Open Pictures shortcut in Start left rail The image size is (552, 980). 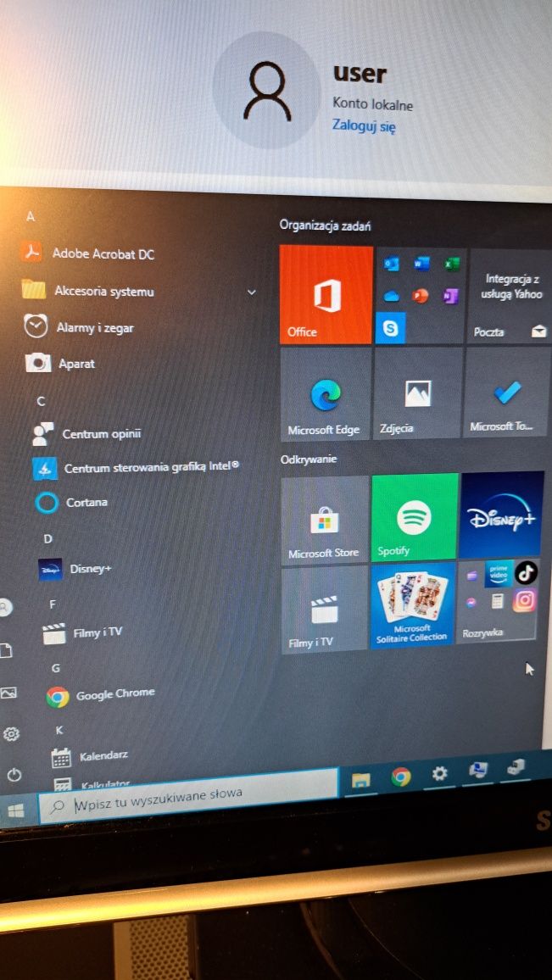[x=8, y=693]
